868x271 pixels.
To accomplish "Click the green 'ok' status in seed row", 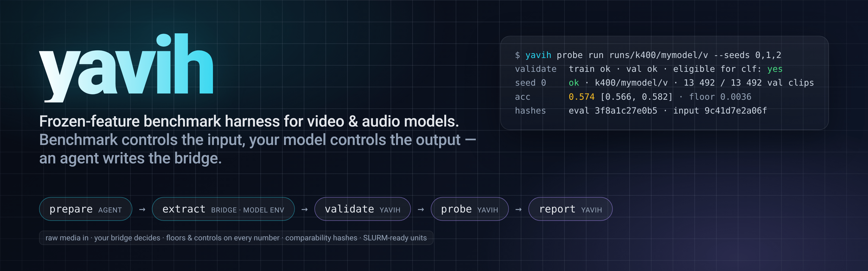I will pos(574,83).
